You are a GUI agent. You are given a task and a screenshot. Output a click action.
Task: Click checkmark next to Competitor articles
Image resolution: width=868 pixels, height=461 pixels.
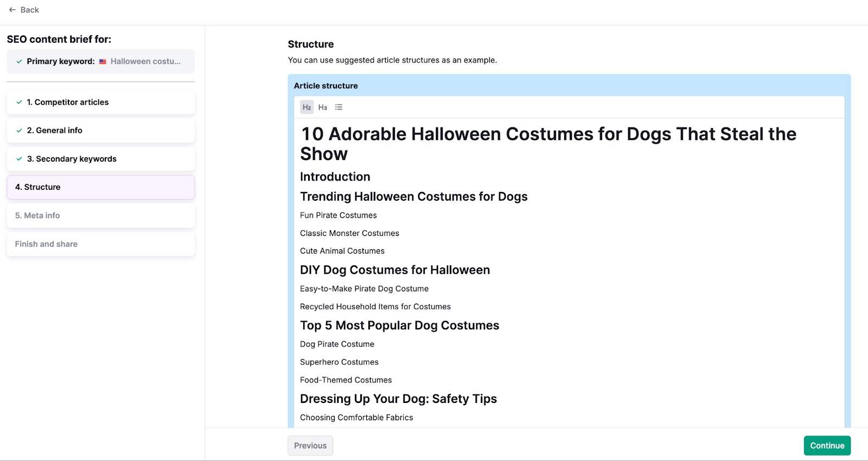pyautogui.click(x=20, y=103)
